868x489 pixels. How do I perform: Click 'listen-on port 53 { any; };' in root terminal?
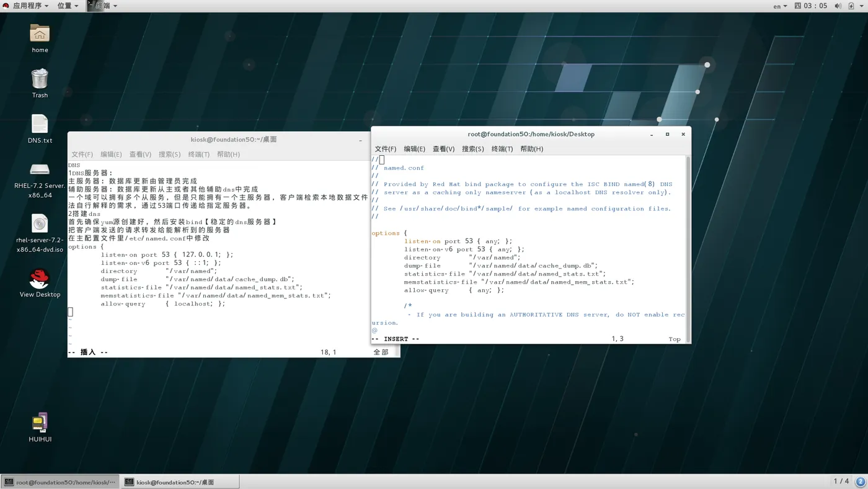coord(458,241)
